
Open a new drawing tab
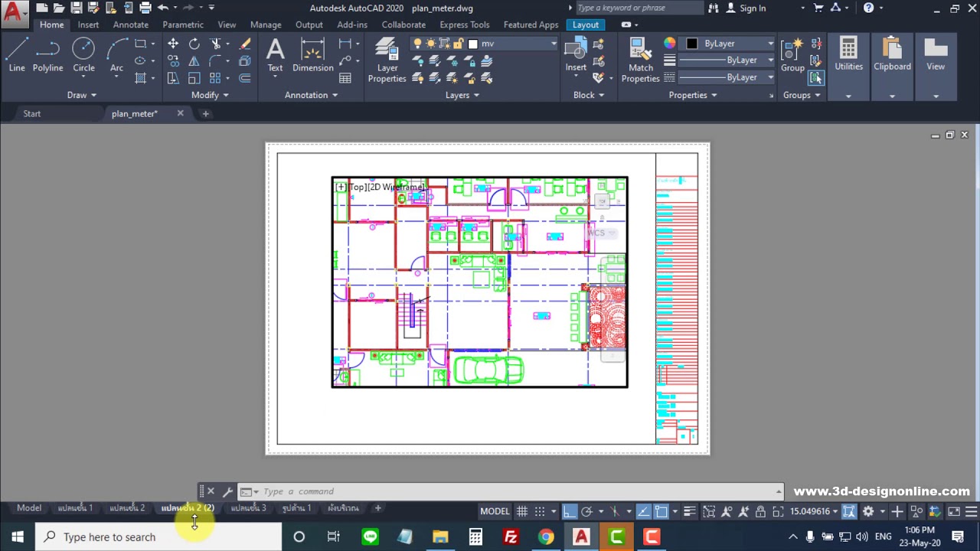pos(205,113)
